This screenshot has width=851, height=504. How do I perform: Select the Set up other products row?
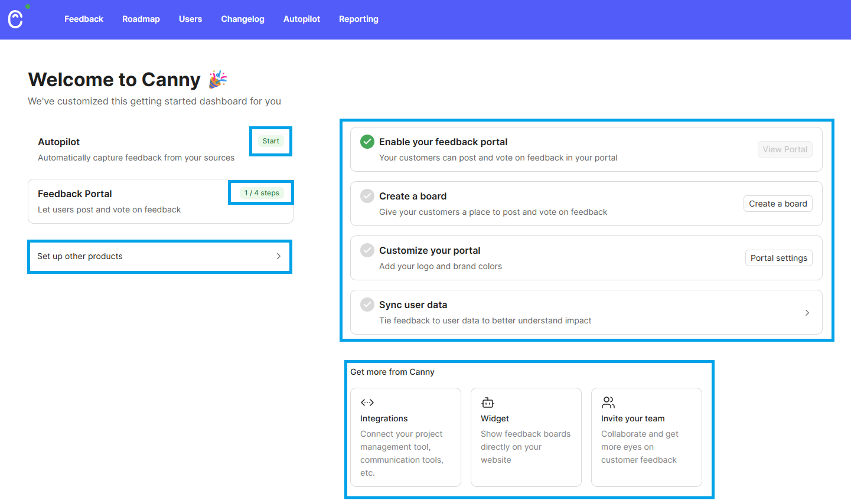tap(159, 256)
